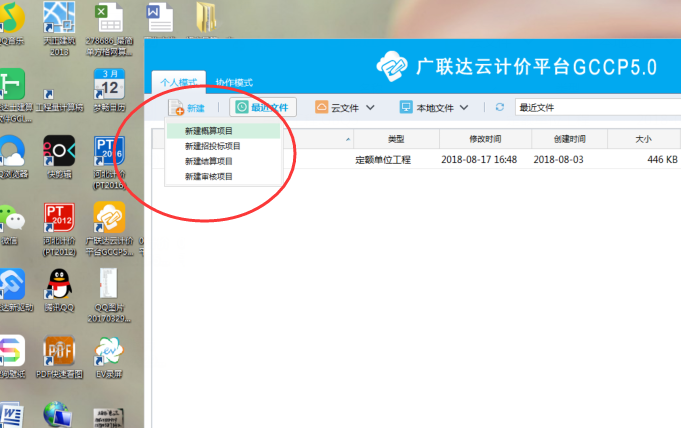Click the 2018-08-03 created date cell

point(559,159)
